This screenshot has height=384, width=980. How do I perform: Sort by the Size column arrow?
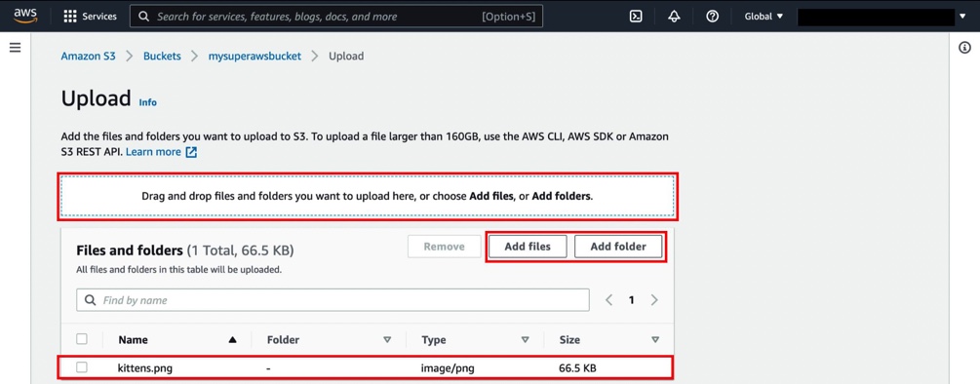(655, 340)
